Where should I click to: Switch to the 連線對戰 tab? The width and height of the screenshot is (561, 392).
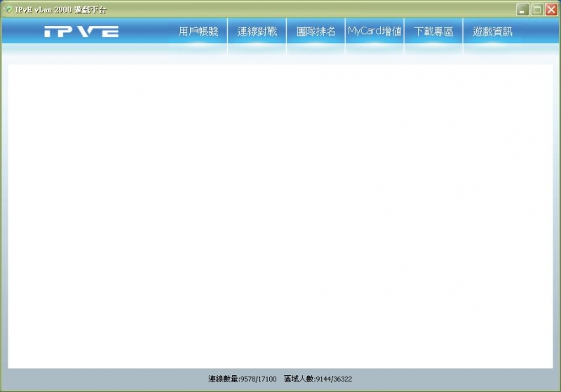click(x=257, y=32)
